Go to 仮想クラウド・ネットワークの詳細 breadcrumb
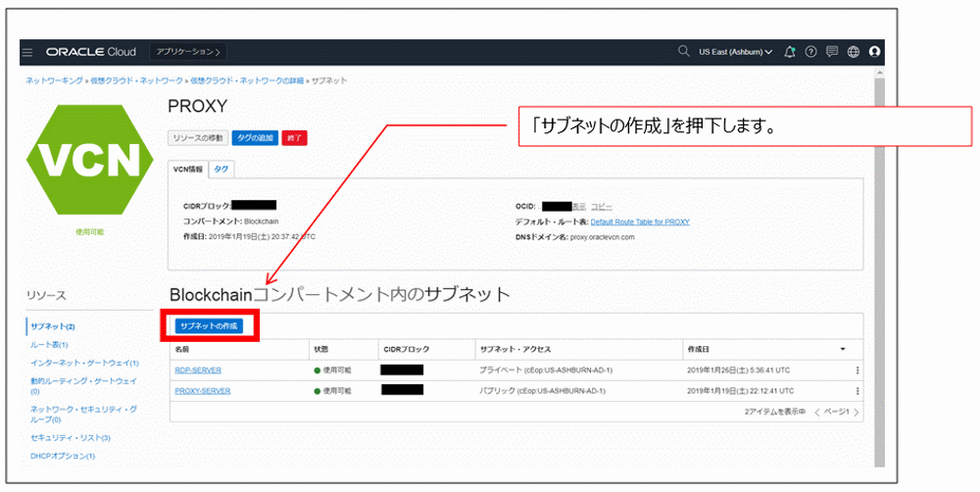Screen dimensions: 980x492 click(247, 80)
